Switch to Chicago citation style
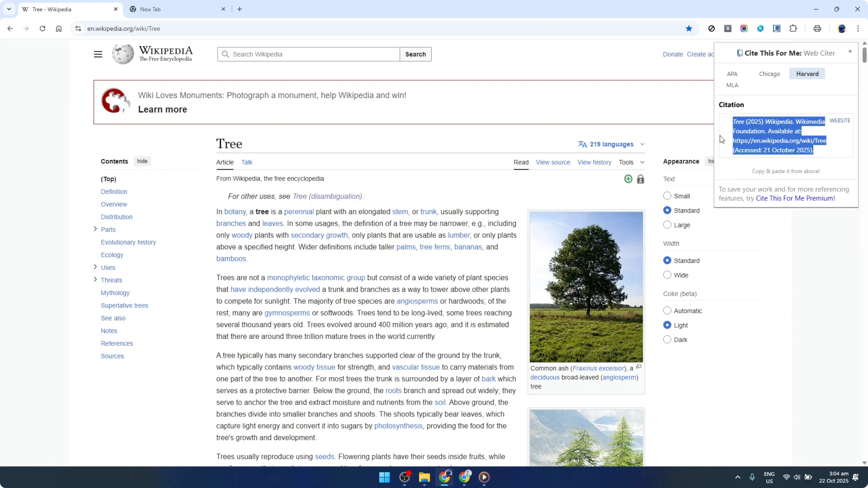The height and width of the screenshot is (488, 868). point(769,74)
